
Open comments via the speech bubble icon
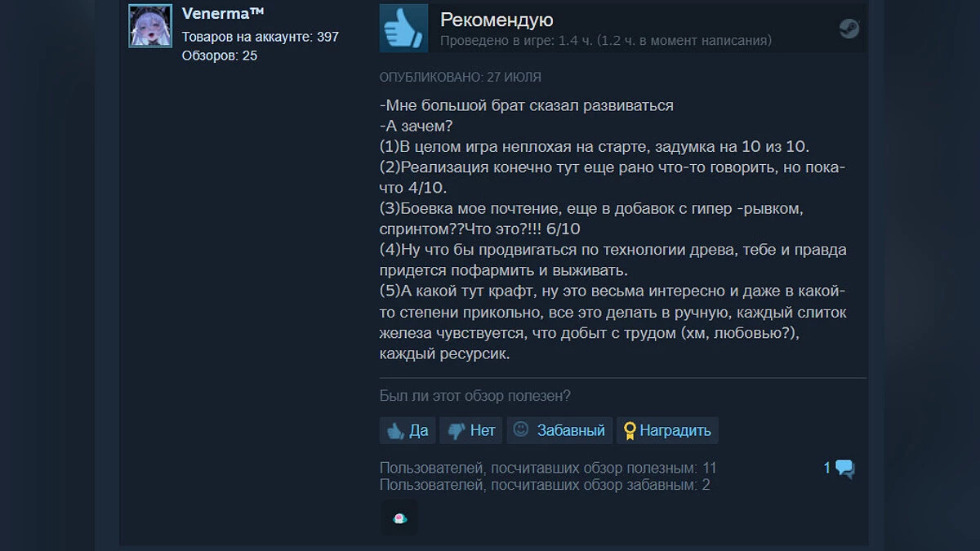click(844, 469)
